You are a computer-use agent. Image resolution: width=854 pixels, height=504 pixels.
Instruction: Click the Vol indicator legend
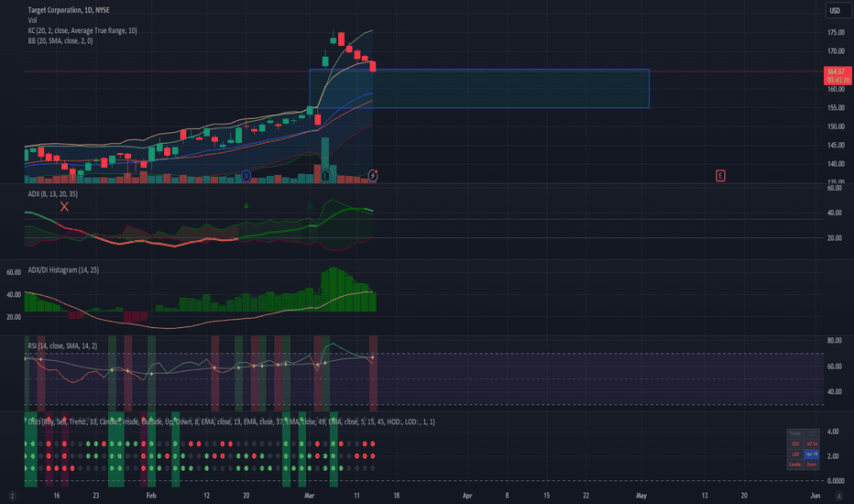pyautogui.click(x=33, y=20)
